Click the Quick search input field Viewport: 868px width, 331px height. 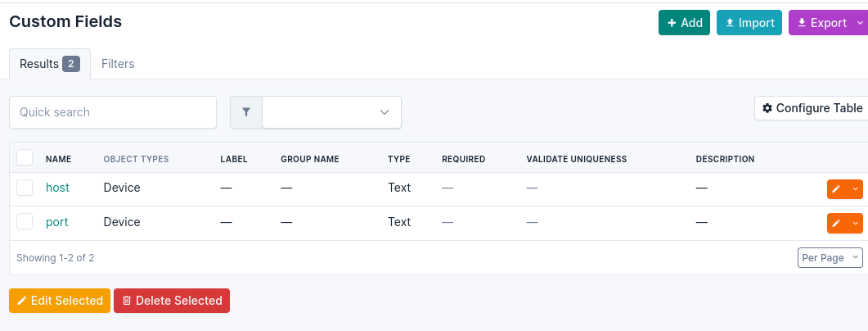(113, 112)
